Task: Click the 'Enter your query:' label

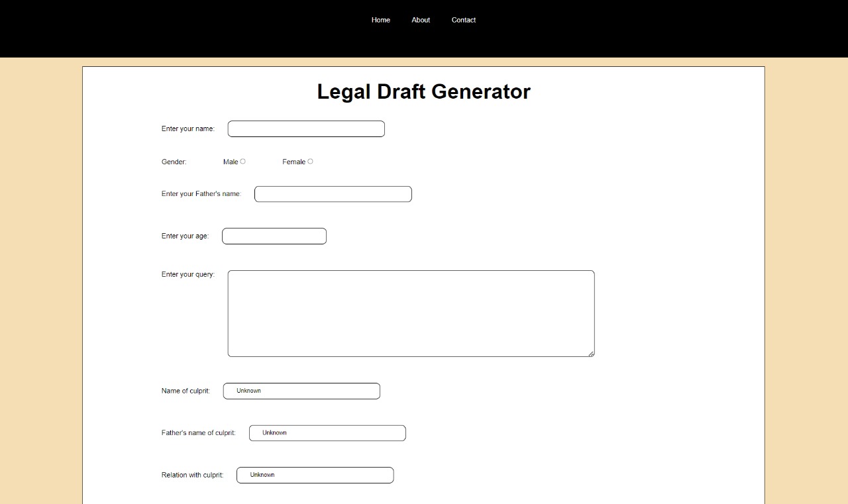Action: [188, 275]
